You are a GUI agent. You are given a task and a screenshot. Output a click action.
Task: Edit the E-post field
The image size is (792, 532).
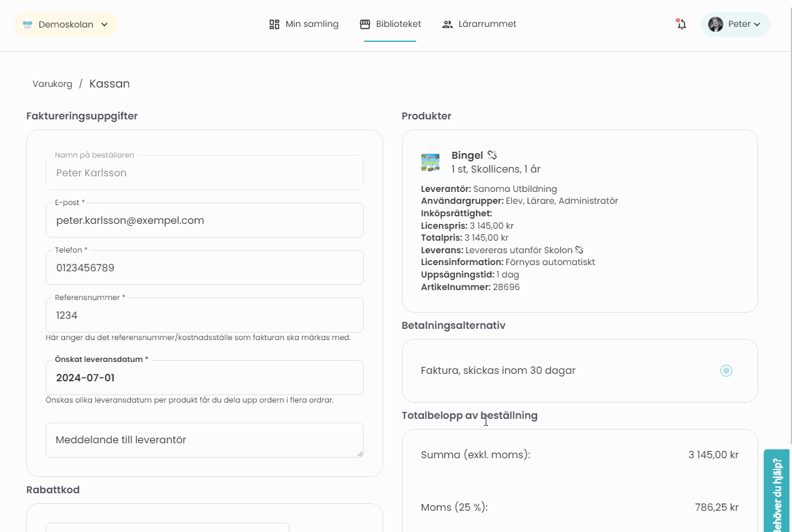[x=204, y=220]
